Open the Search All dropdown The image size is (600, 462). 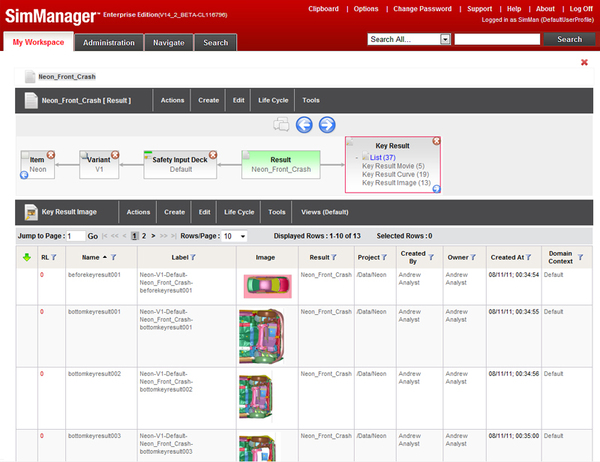[x=445, y=39]
